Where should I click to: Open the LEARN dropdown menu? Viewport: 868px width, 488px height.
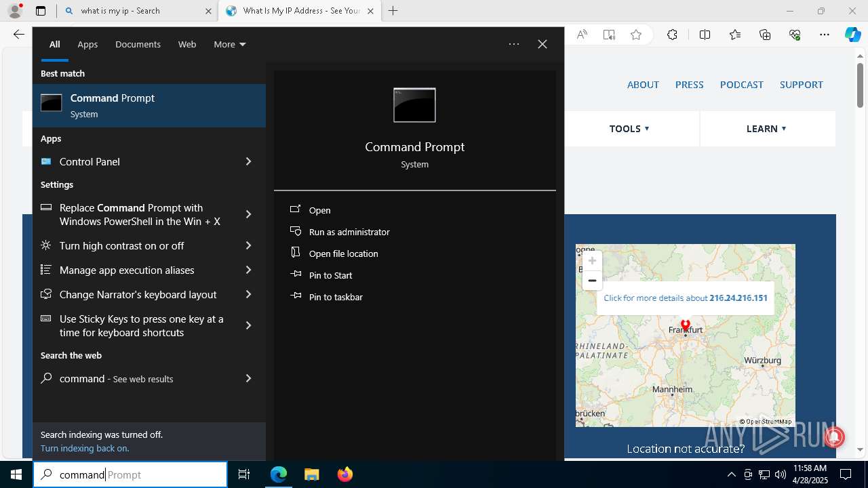click(x=766, y=129)
